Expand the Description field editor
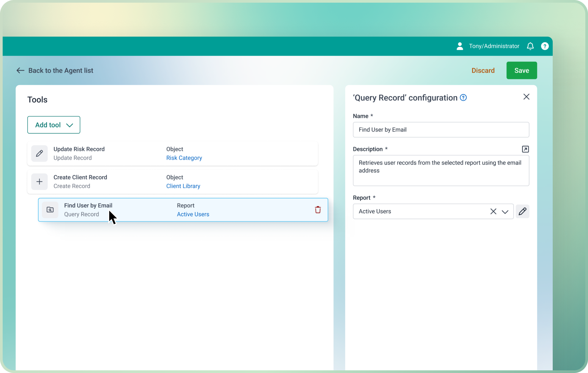The image size is (588, 373). (x=525, y=149)
